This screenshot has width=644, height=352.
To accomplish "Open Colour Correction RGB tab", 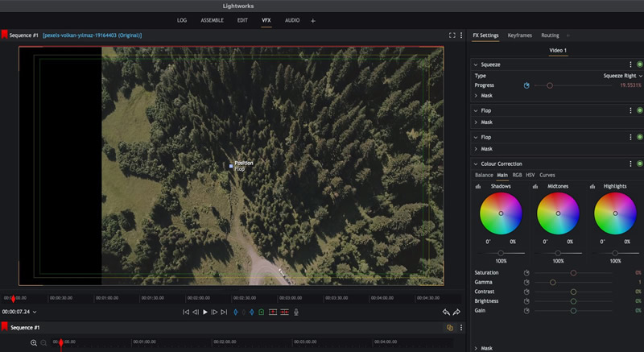I will (517, 175).
